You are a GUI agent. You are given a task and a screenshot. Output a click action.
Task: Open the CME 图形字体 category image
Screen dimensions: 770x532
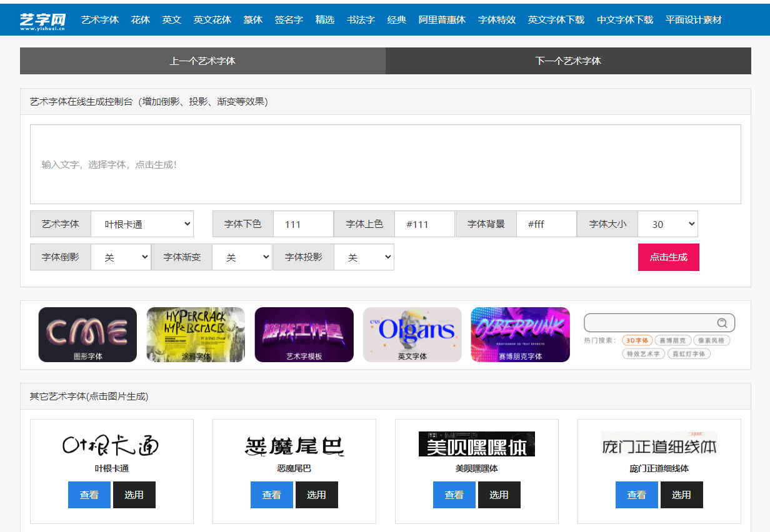(87, 335)
